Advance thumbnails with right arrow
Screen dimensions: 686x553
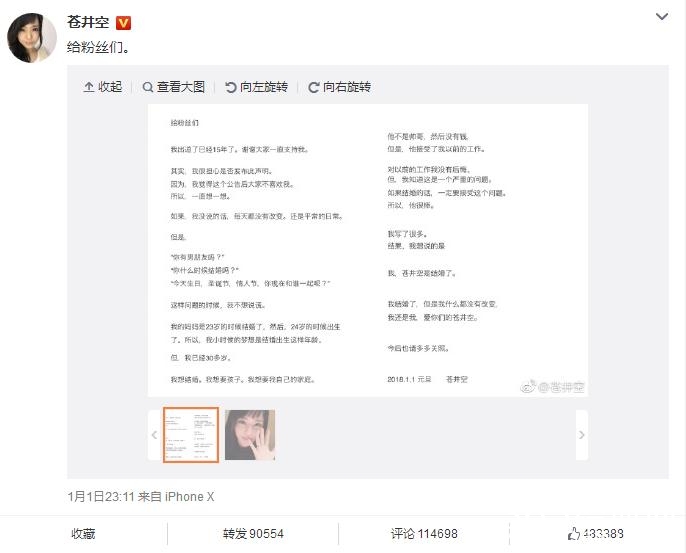pos(581,435)
